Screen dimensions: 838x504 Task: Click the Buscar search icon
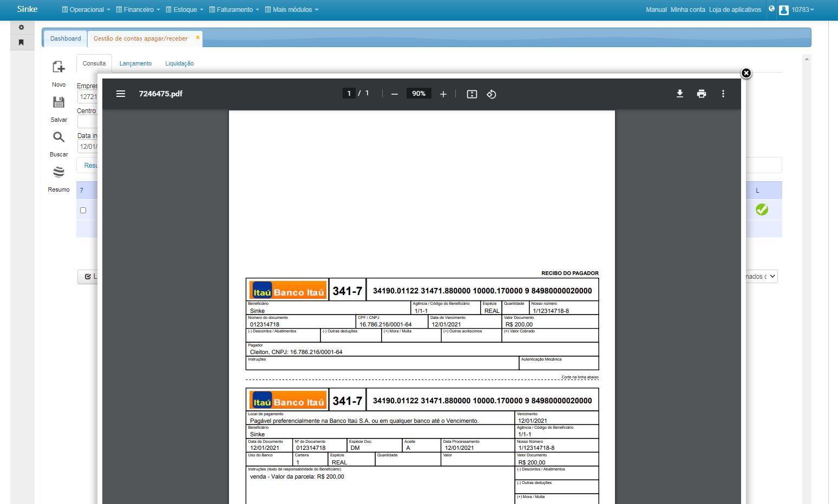tap(58, 138)
